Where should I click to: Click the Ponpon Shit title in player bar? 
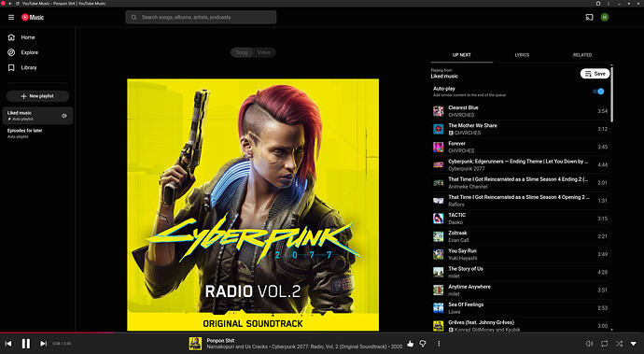[x=220, y=340]
